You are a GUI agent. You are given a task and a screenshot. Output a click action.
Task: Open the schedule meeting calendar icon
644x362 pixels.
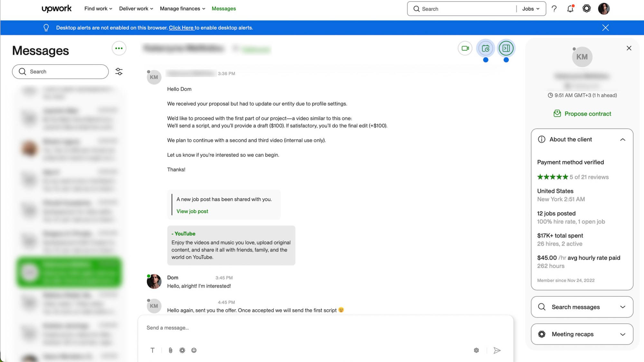pyautogui.click(x=486, y=48)
